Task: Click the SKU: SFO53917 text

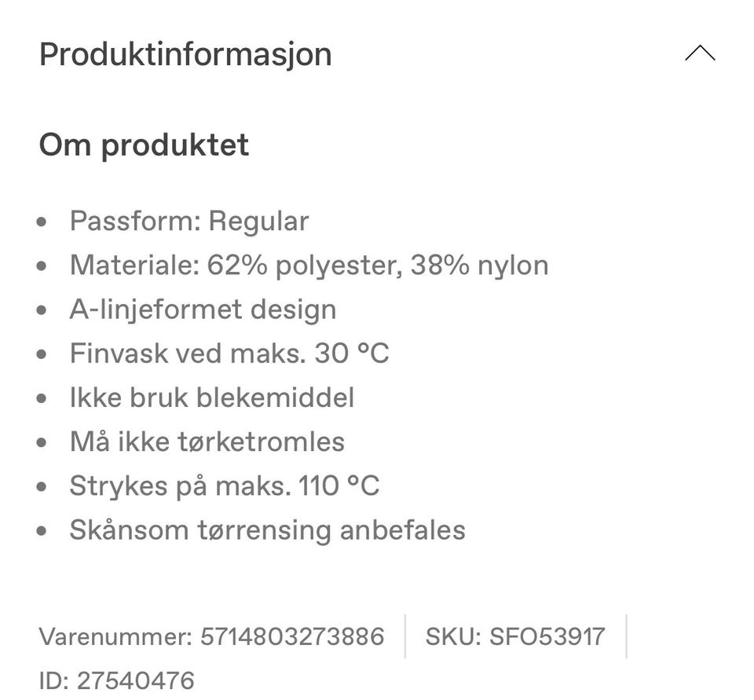Action: 515,636
